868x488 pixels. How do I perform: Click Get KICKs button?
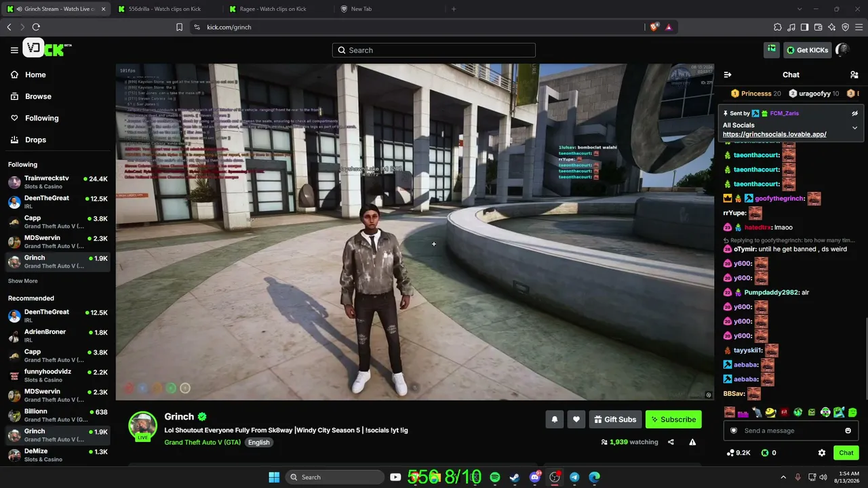(807, 49)
